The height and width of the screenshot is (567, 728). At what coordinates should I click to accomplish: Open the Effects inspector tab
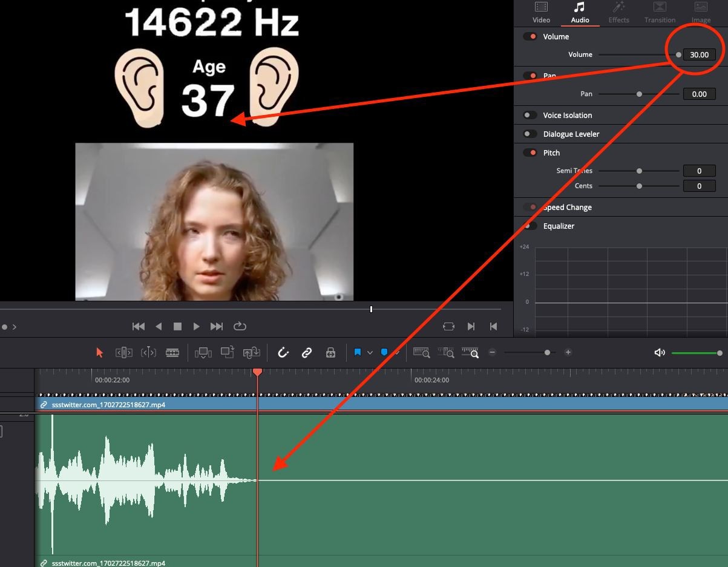(x=618, y=13)
